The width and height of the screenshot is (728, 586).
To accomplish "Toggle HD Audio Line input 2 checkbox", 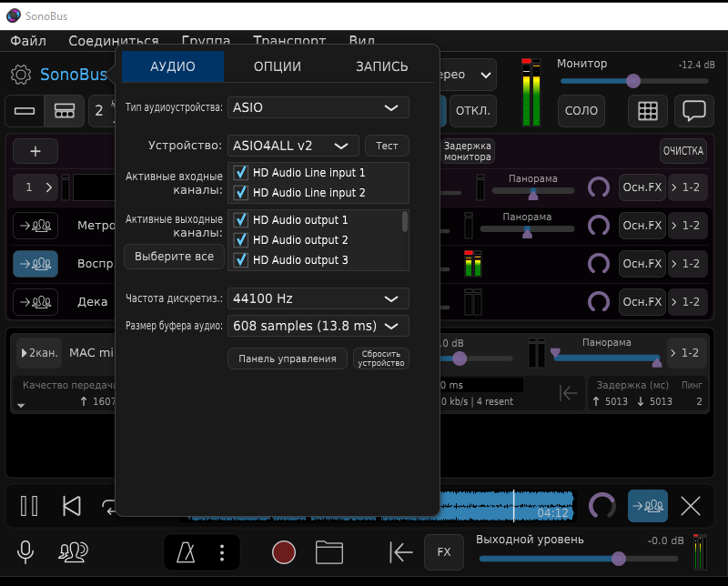I will coord(240,193).
